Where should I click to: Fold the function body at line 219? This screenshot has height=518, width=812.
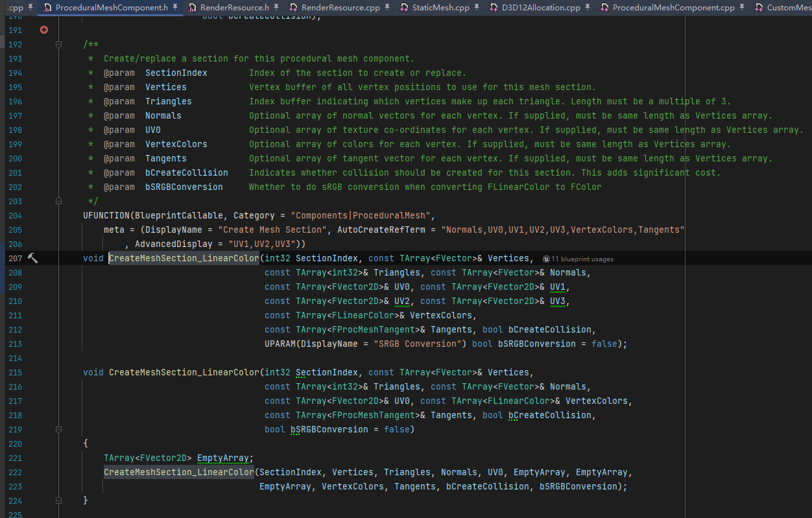click(58, 429)
